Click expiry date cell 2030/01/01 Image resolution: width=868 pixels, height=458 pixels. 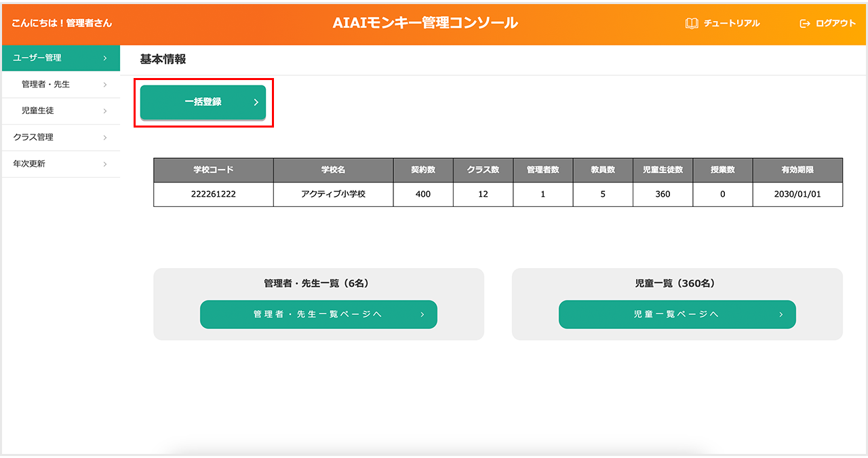797,194
